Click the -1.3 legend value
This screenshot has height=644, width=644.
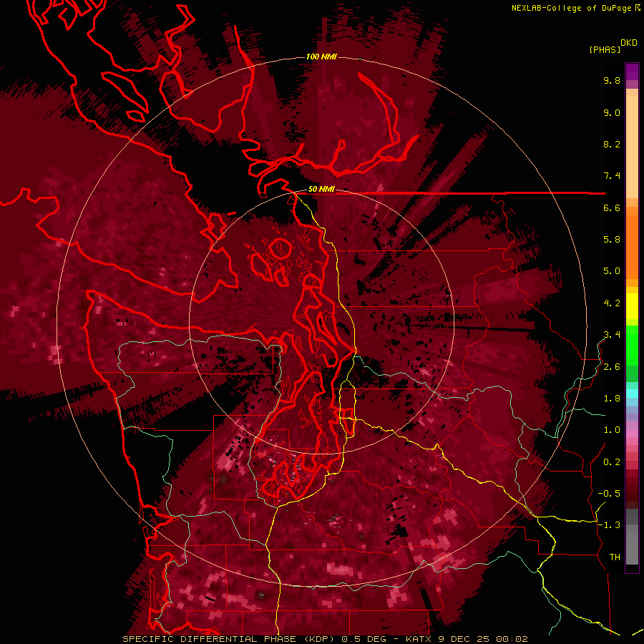pos(609,525)
